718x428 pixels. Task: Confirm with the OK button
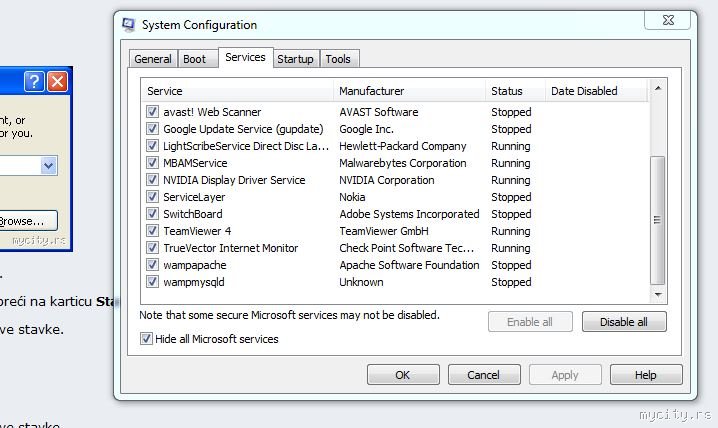403,375
